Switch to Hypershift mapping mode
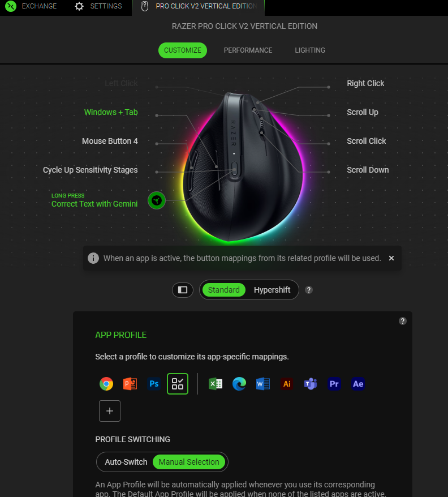 272,290
